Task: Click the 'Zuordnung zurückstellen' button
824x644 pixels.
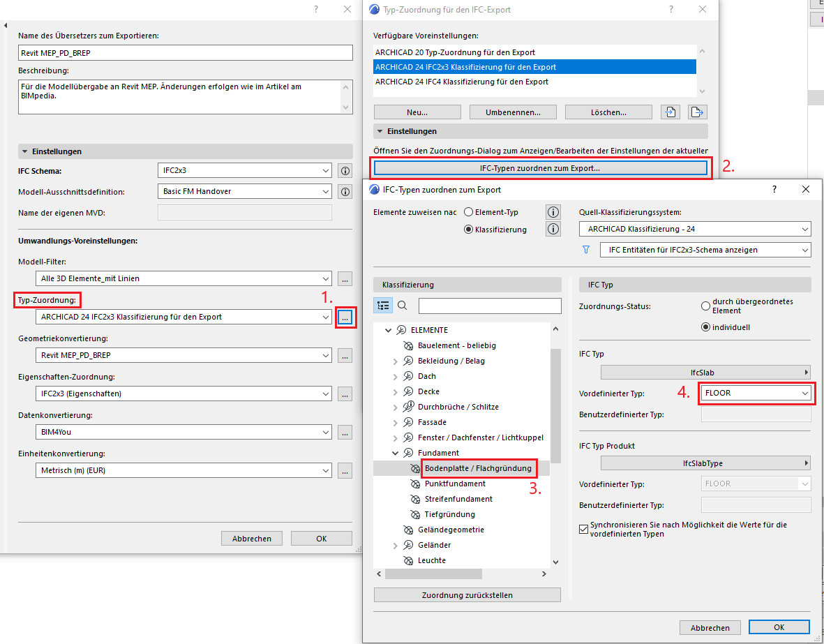Action: point(467,595)
